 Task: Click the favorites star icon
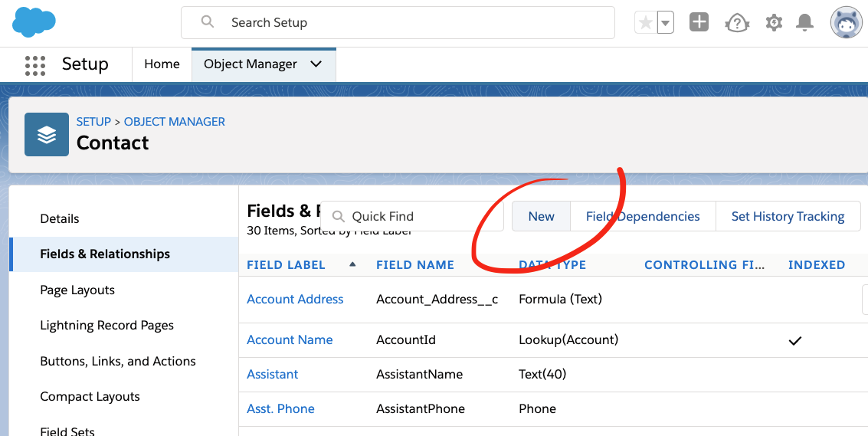pos(646,23)
